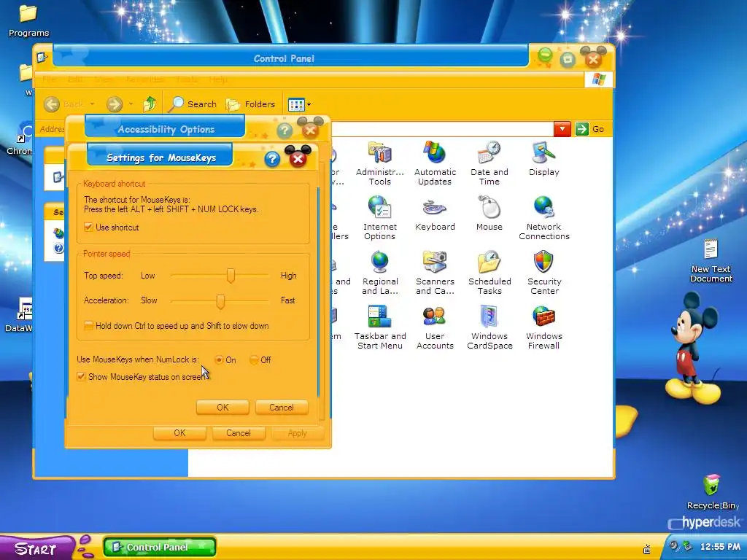Click the Acceleration slider handle

[x=220, y=300]
